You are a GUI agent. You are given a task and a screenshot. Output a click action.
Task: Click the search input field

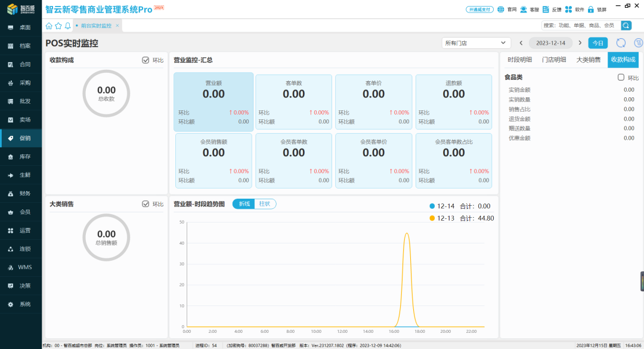[x=580, y=25]
